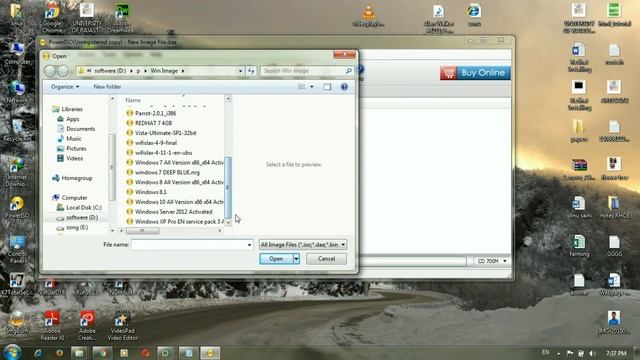Viewport: 640px width, 360px height.
Task: Open the CD 700M size dropdown in PowerISO
Action: (x=492, y=261)
